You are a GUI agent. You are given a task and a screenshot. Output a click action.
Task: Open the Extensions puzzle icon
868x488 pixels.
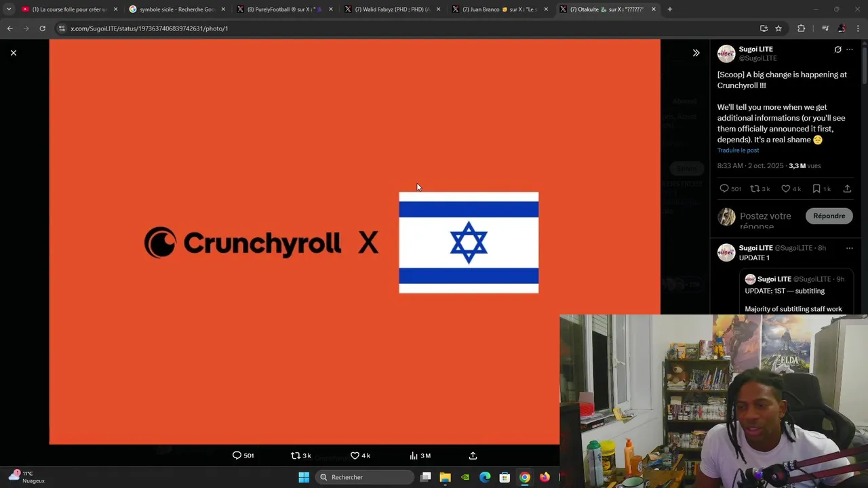click(x=802, y=28)
